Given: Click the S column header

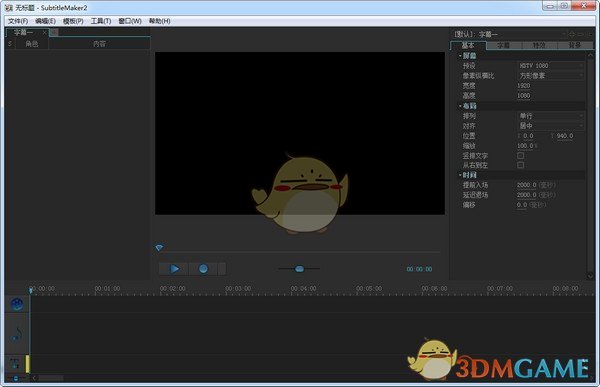Looking at the screenshot, I should [10, 44].
